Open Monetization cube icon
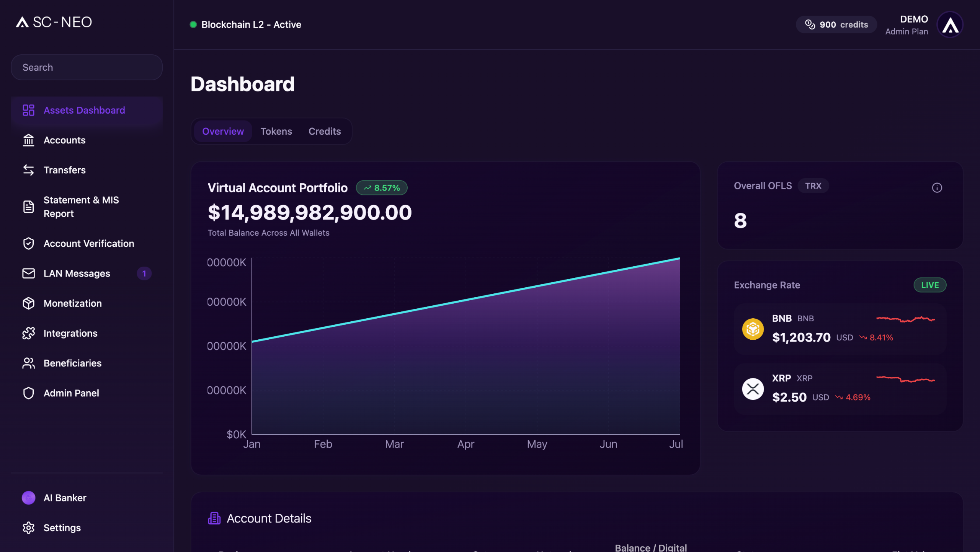Viewport: 980px width, 552px height. 28,303
